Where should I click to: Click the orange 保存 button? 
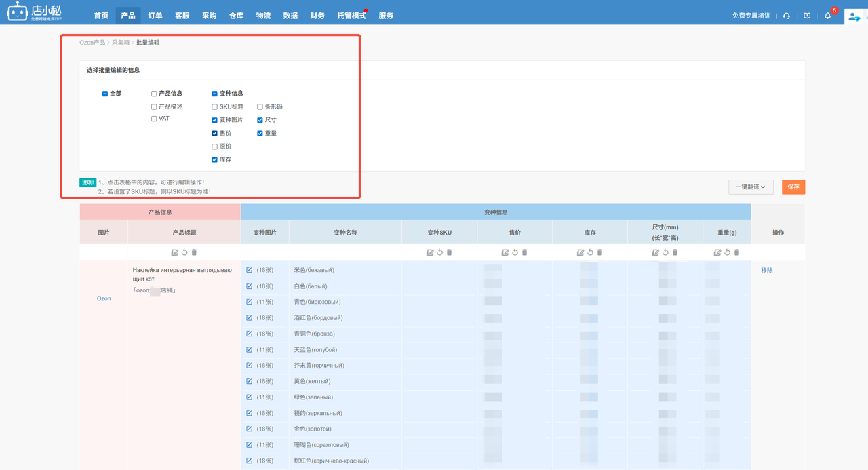pos(793,187)
